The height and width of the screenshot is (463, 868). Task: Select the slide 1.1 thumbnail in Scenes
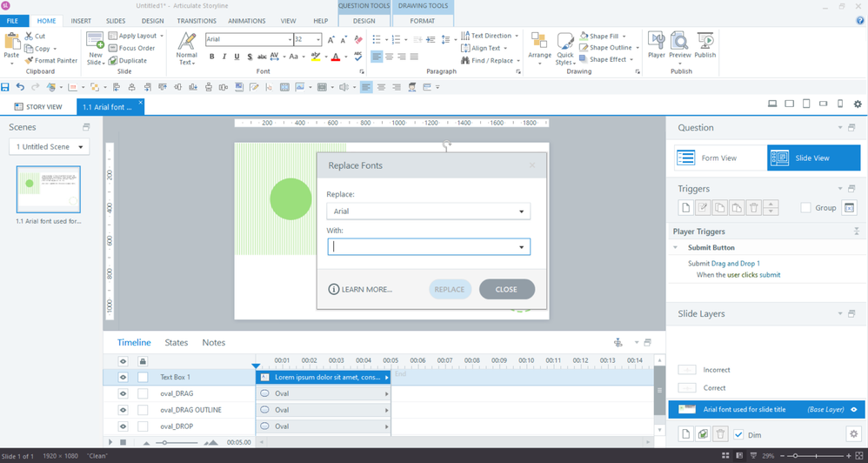coord(49,189)
